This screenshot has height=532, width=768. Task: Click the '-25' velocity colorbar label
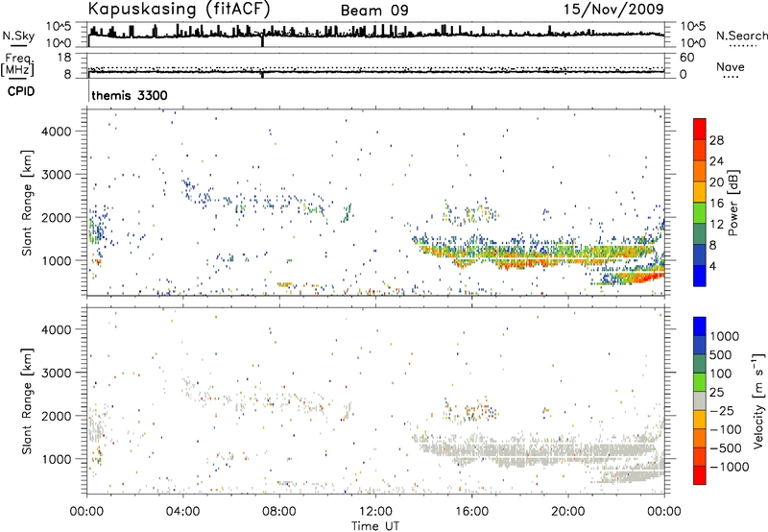[x=724, y=410]
